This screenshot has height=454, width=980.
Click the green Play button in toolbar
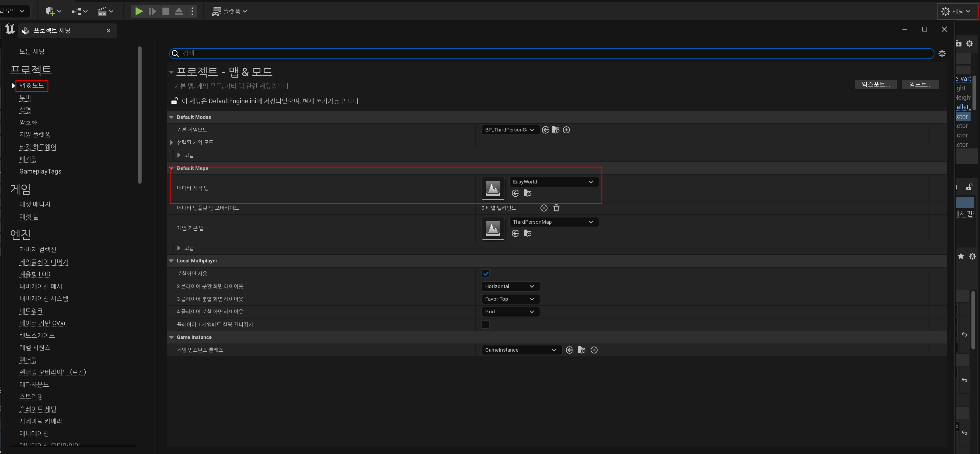[139, 11]
